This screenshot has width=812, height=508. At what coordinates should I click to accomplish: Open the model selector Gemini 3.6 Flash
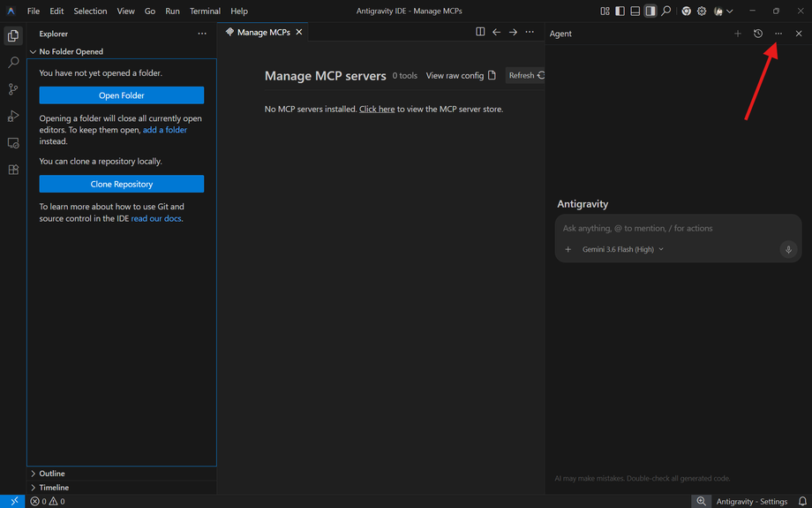pyautogui.click(x=623, y=249)
